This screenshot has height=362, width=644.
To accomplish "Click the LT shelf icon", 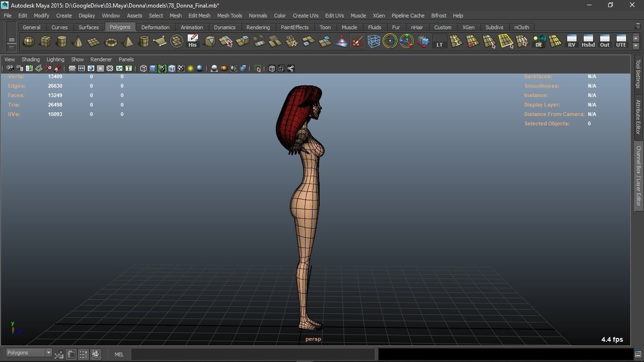I will [439, 41].
